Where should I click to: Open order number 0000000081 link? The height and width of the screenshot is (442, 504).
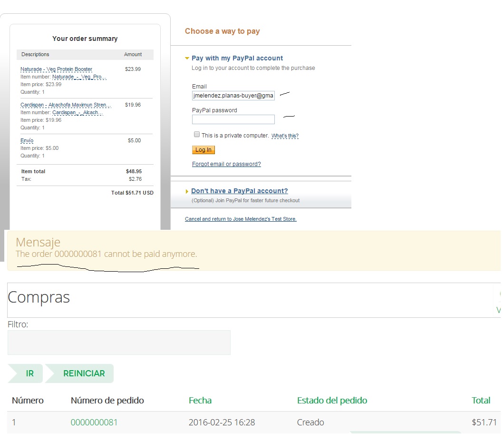click(x=94, y=422)
